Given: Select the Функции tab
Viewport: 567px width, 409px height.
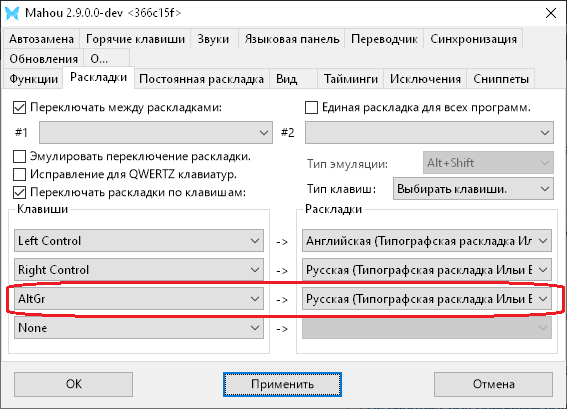Looking at the screenshot, I should (33, 79).
